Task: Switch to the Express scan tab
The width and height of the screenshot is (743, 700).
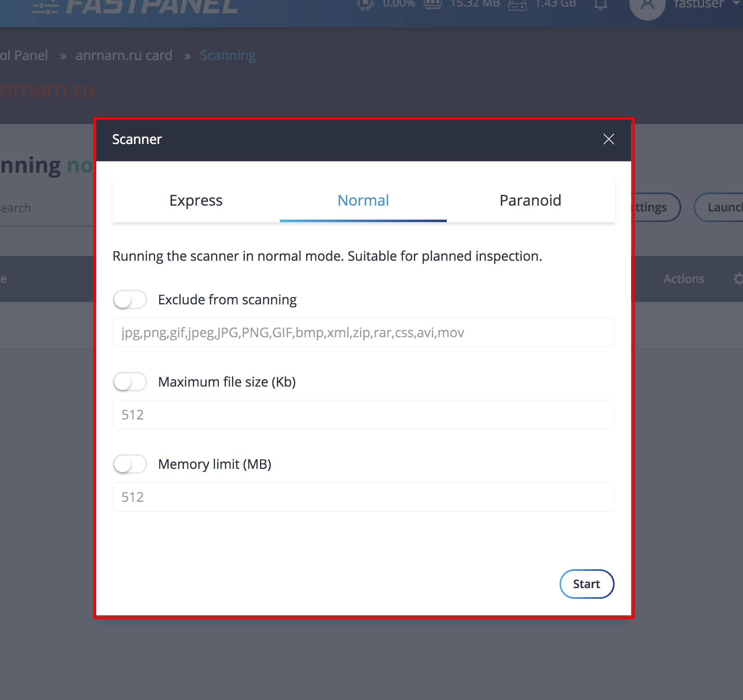Action: tap(196, 201)
